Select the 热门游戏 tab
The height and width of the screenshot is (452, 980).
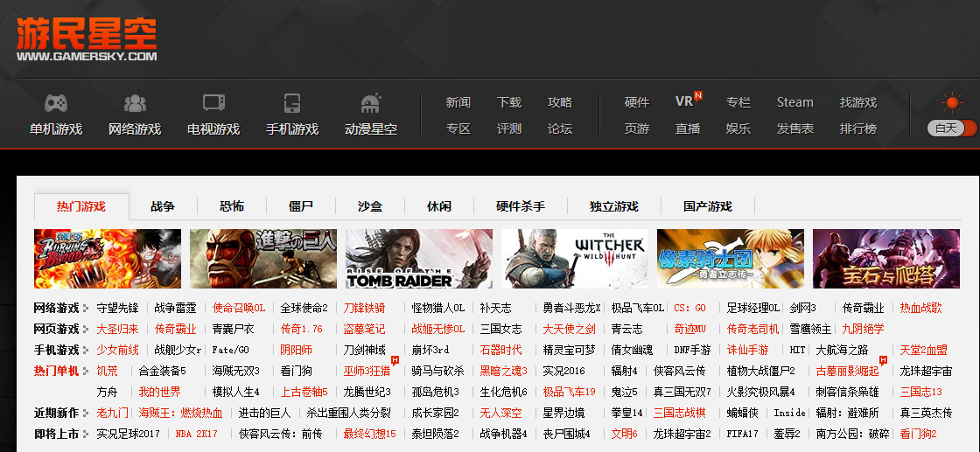(x=81, y=206)
